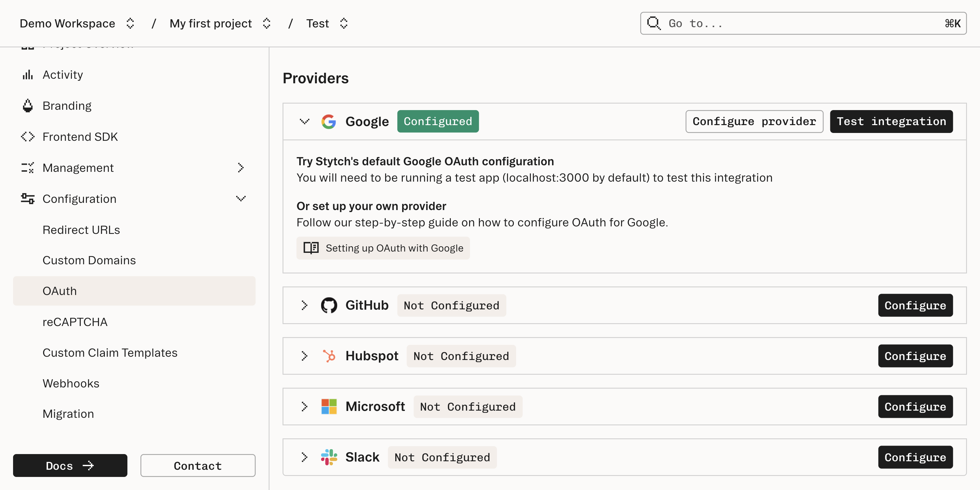Screen dimensions: 980x490
Task: Collapse the Google provider section
Action: [x=304, y=122]
